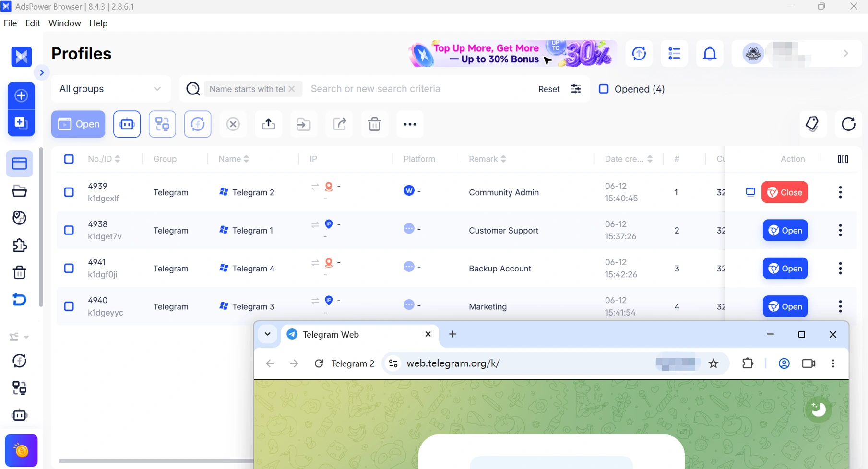Screen dimensions: 868x469
Task: Open the File menu
Action: [x=10, y=23]
